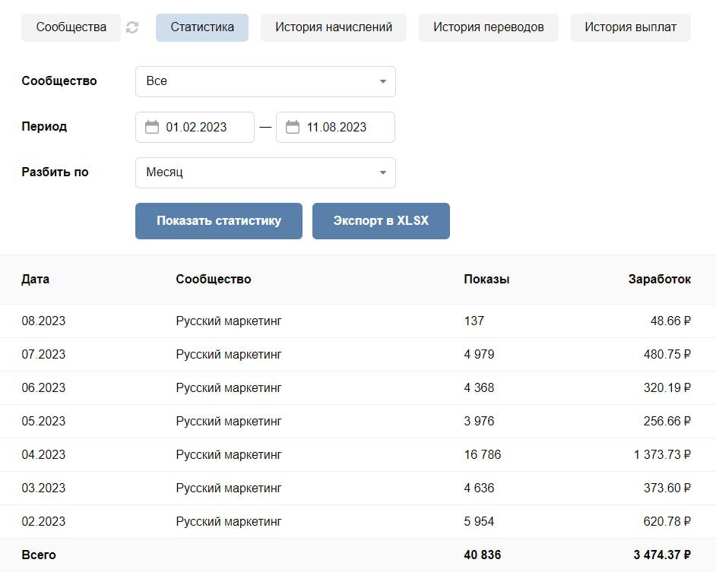716x588 pixels.
Task: Expand the Разбить по dropdown showing Месяц
Action: (265, 172)
